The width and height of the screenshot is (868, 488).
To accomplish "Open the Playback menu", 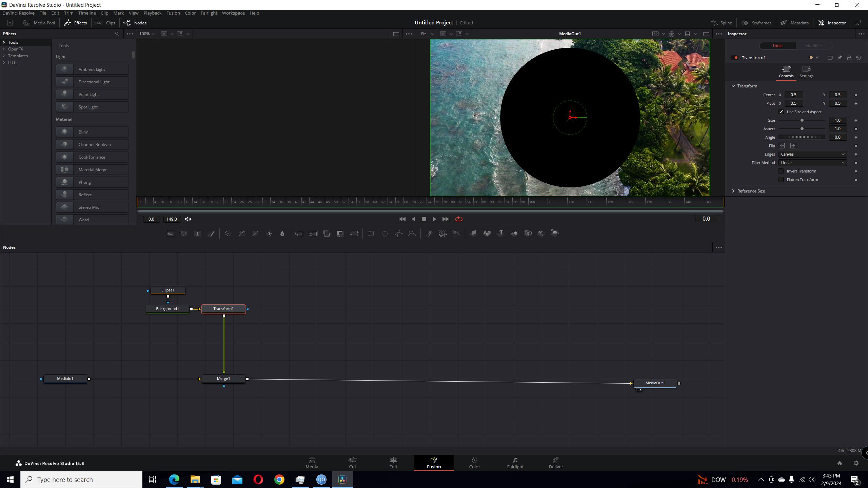I will pyautogui.click(x=152, y=13).
